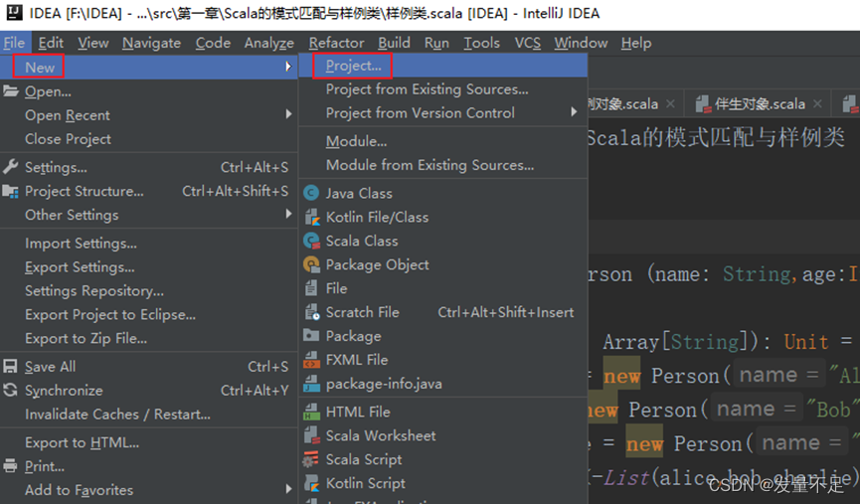This screenshot has height=504, width=860.
Task: Click the Array[String] text in editor
Action: 675,342
